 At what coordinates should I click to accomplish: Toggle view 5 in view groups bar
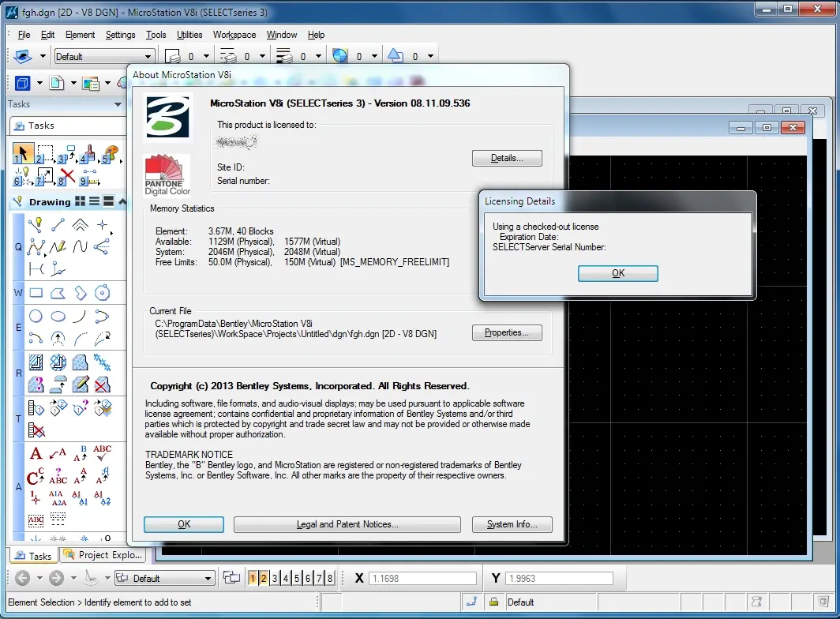[297, 578]
